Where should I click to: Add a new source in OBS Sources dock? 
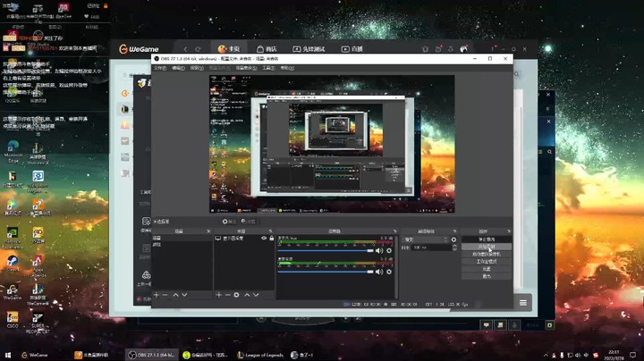tap(218, 295)
